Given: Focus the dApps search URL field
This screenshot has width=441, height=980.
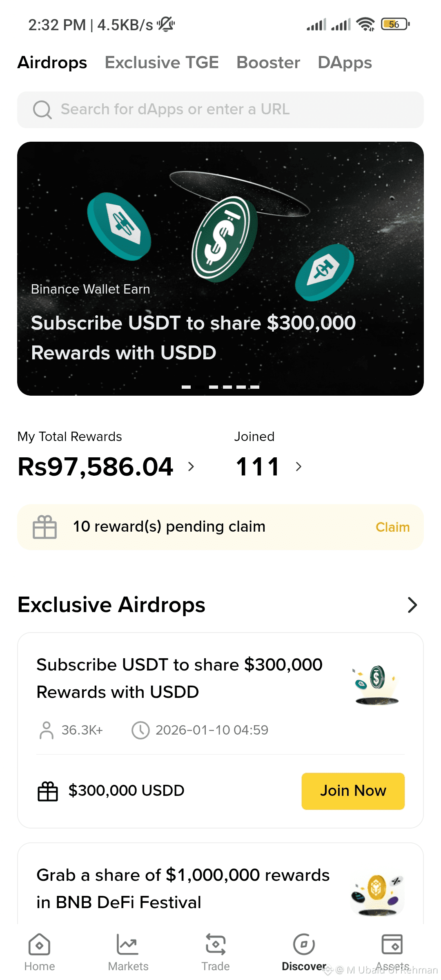Looking at the screenshot, I should [220, 110].
